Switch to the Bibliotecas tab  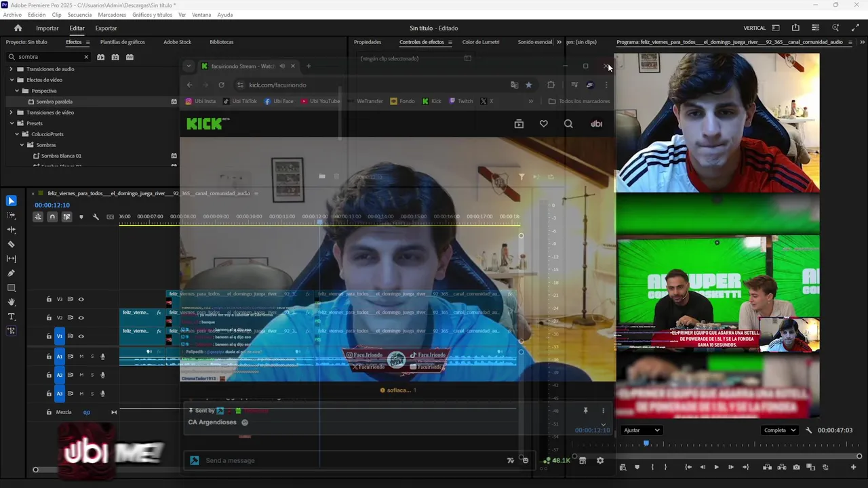222,42
